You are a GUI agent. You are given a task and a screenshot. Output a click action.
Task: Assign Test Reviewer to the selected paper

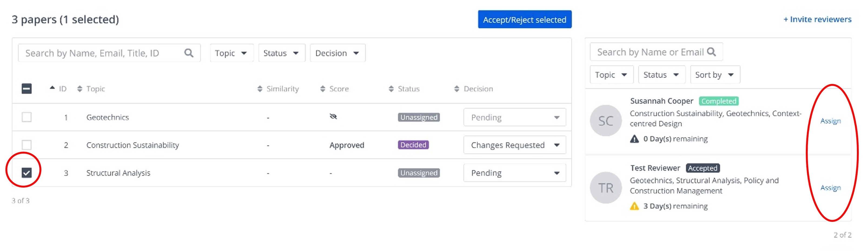point(830,188)
